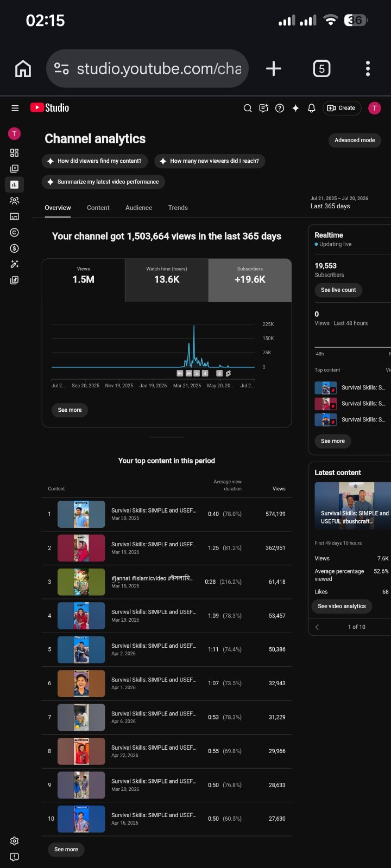The height and width of the screenshot is (868, 391).
Task: Open the browser three-dot menu
Action: 368,68
